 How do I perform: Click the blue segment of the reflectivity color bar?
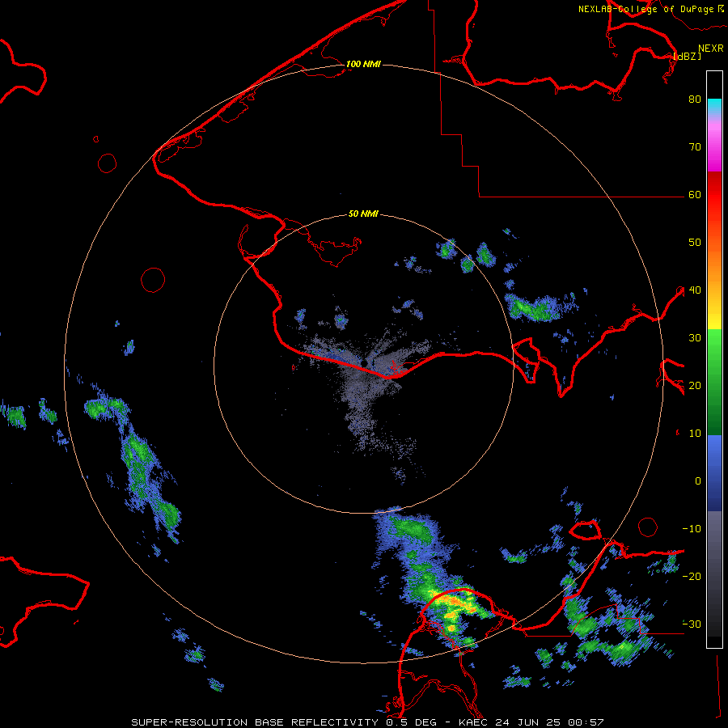714,473
